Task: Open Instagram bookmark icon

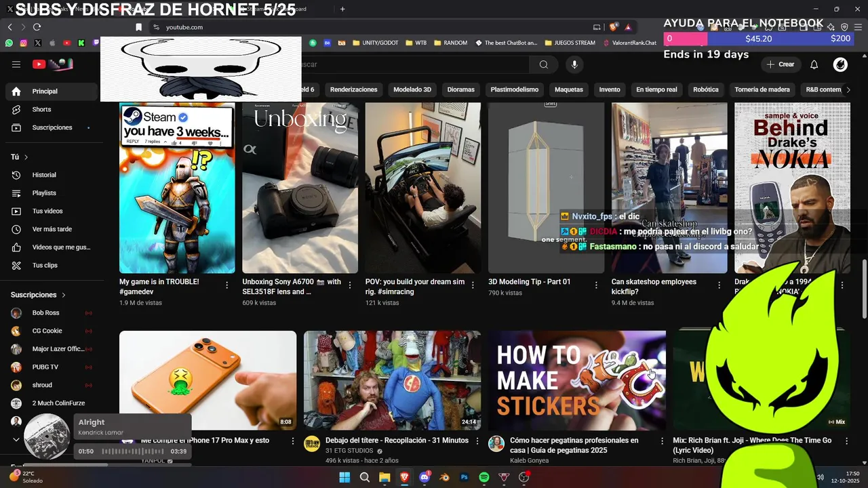Action: click(x=23, y=43)
